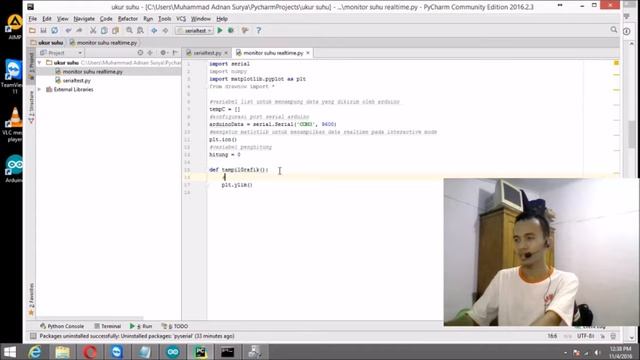Click the Search Everywhere magnifier icon

[x=613, y=30]
